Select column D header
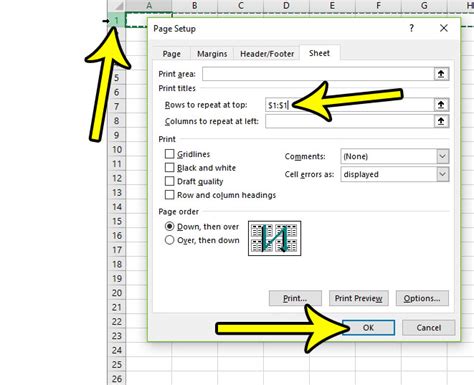Image resolution: width=474 pixels, height=385 pixels. coord(286,5)
